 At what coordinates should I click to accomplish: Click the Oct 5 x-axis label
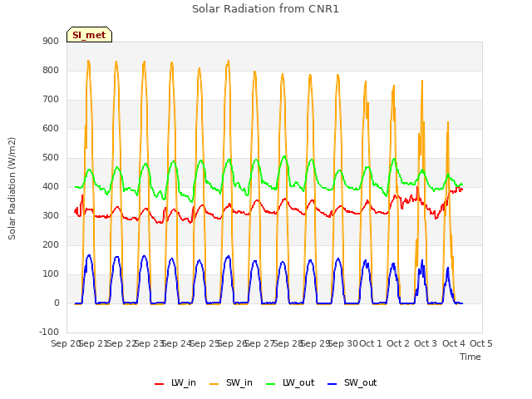[x=481, y=343]
